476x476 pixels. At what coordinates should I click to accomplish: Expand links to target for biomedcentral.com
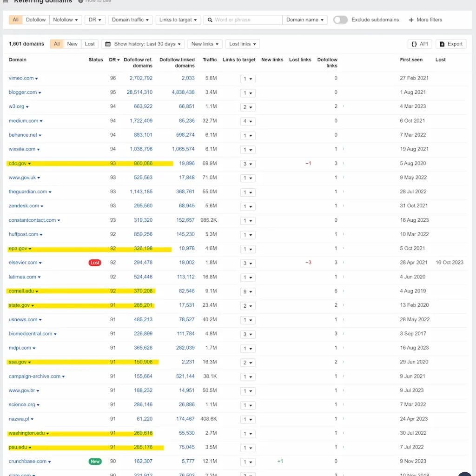coord(248,334)
